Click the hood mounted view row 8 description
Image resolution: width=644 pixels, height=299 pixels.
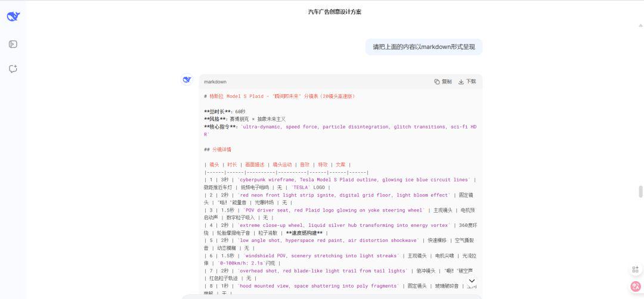[x=318, y=286]
